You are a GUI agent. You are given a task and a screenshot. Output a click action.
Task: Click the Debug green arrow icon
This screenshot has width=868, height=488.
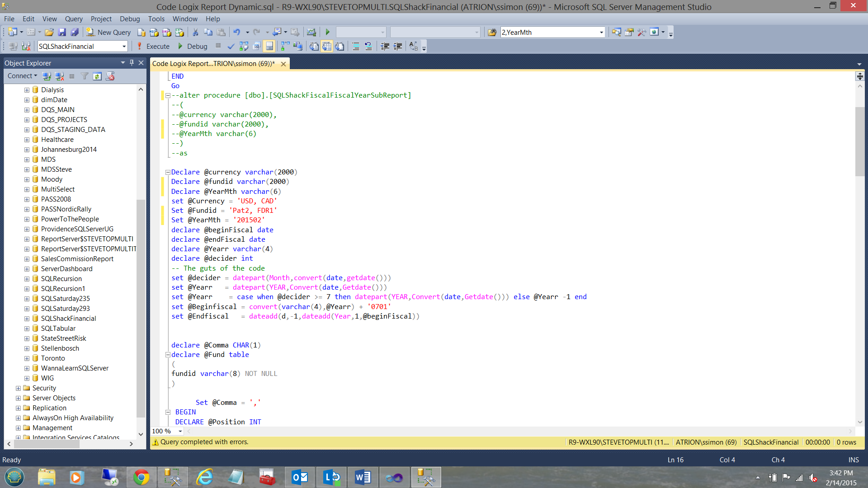(180, 46)
